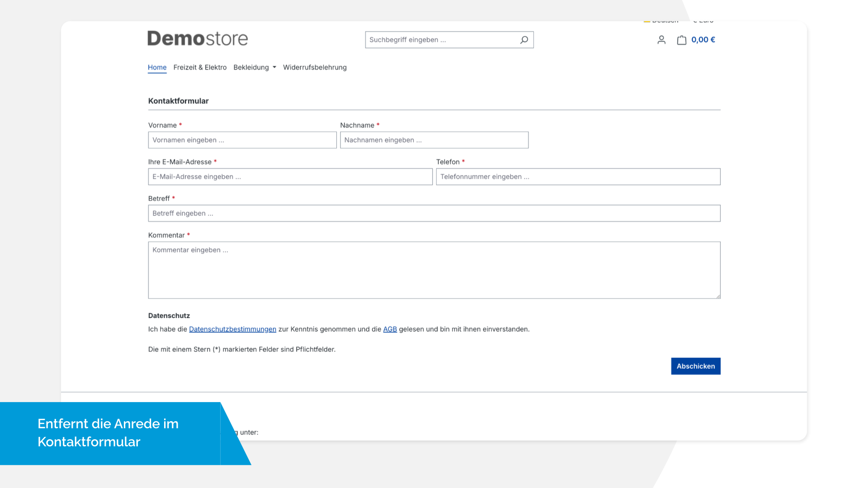Image resolution: width=868 pixels, height=488 pixels.
Task: Click the Datenschutz heading text
Action: [x=169, y=316]
